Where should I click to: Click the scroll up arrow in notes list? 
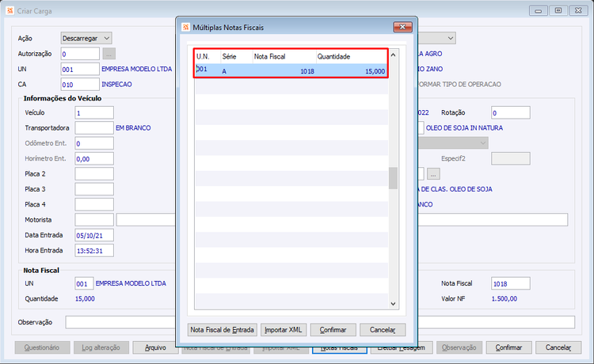(x=393, y=55)
